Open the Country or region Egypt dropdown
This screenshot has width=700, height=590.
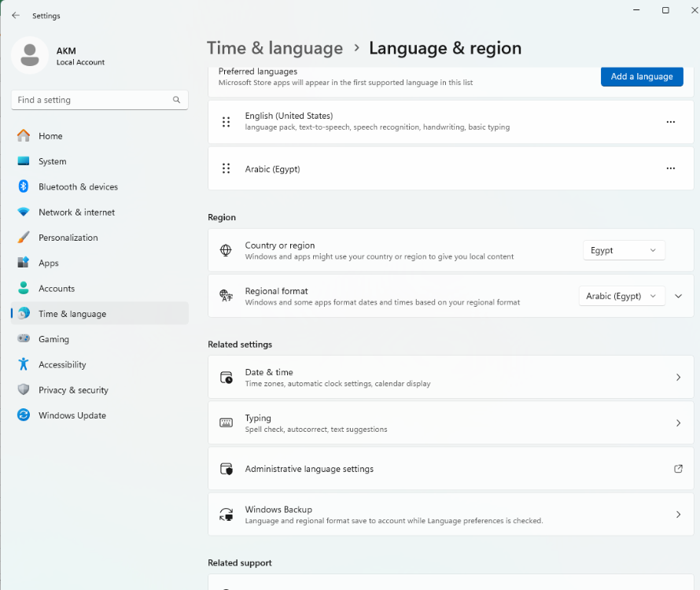pos(624,250)
